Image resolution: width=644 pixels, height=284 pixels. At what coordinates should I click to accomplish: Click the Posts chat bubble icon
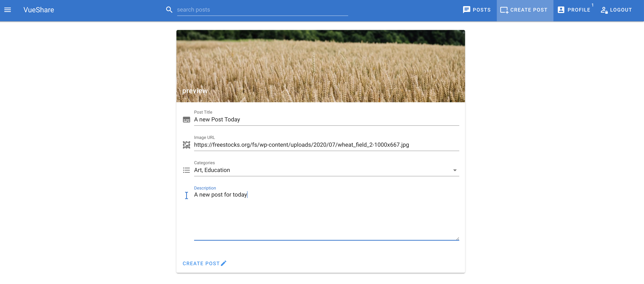coord(466,10)
